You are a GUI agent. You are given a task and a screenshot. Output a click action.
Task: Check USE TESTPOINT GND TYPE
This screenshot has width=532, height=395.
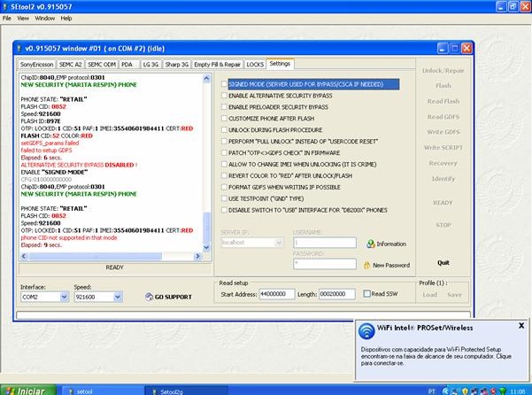(224, 198)
